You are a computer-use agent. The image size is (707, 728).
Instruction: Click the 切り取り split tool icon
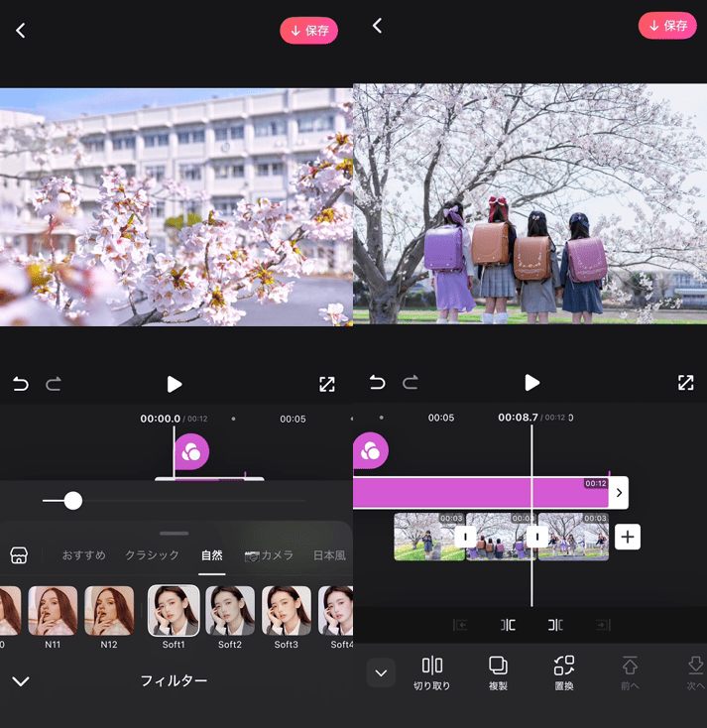point(432,666)
